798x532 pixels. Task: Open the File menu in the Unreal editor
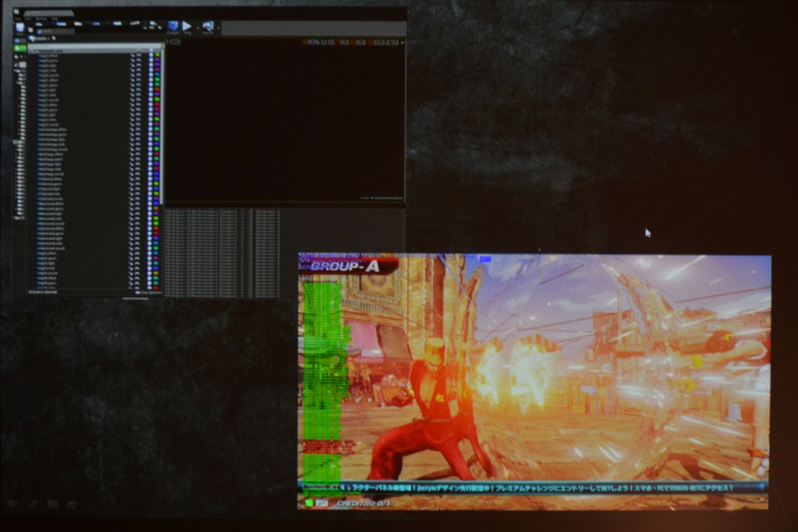click(x=19, y=18)
